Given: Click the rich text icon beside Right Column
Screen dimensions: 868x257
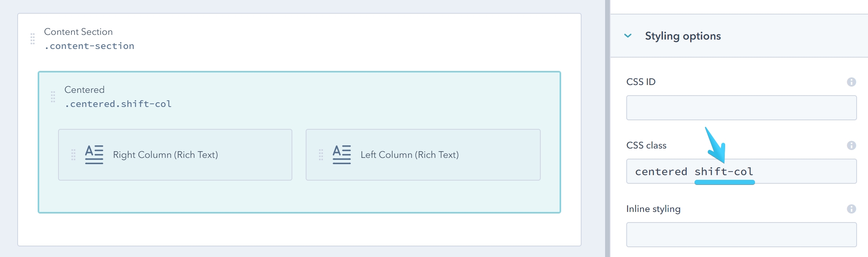Looking at the screenshot, I should [x=93, y=154].
